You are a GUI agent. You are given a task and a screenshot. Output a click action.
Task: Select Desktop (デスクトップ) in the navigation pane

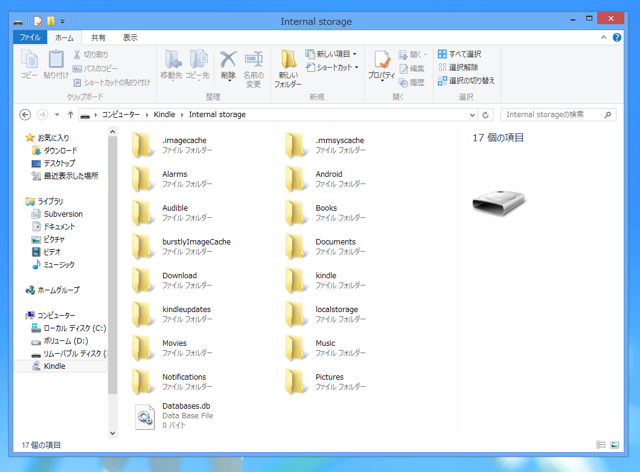pyautogui.click(x=53, y=163)
